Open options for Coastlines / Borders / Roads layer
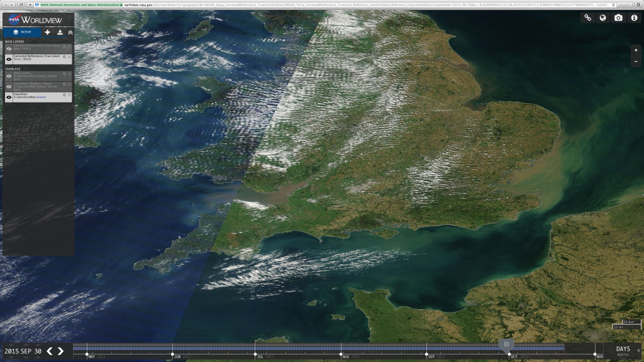 [65, 84]
